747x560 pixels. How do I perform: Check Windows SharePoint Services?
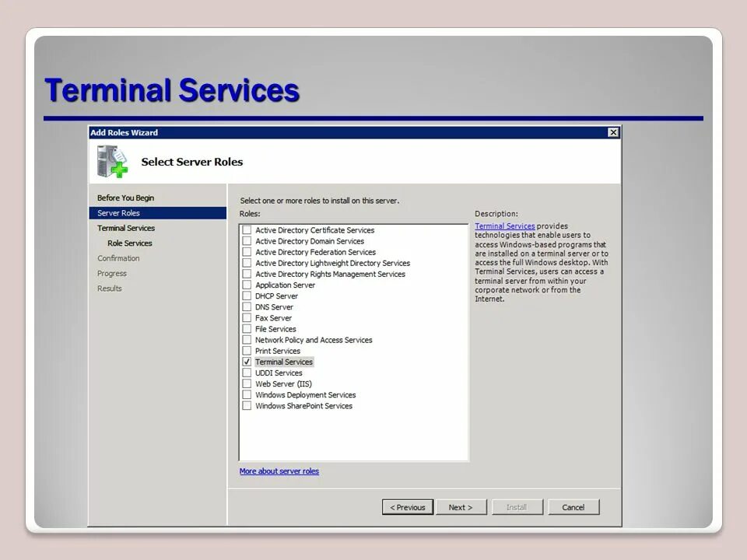(247, 406)
